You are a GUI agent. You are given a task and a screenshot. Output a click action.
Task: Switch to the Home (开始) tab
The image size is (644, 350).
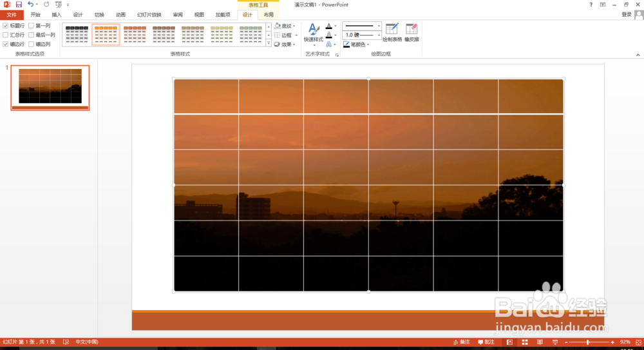coord(35,15)
